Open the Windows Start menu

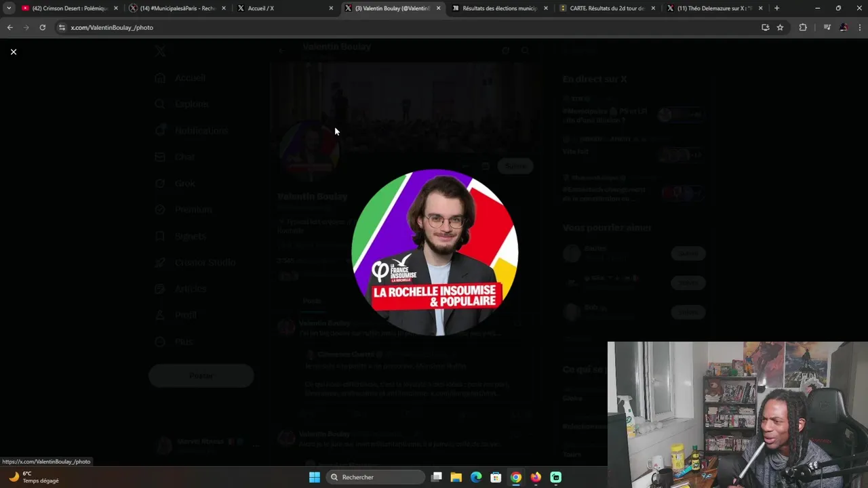(315, 477)
